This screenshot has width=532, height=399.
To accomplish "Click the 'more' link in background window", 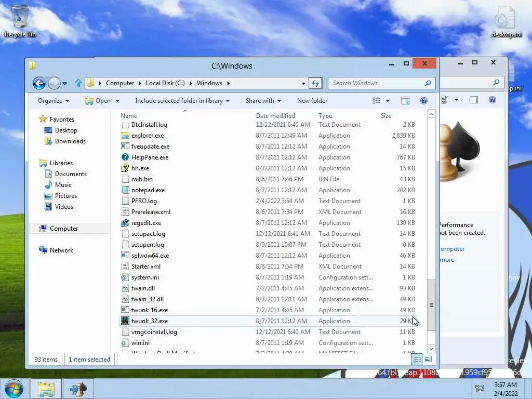I will pyautogui.click(x=447, y=260).
